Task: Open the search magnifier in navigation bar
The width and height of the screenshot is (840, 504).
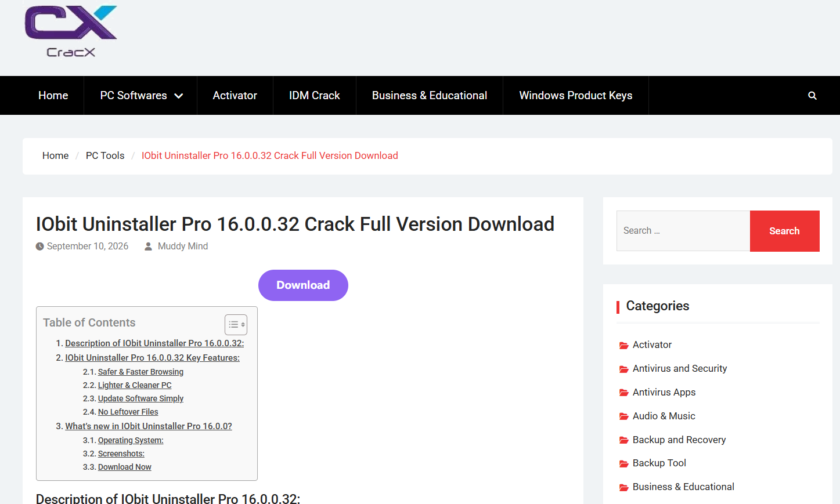Action: (x=812, y=96)
